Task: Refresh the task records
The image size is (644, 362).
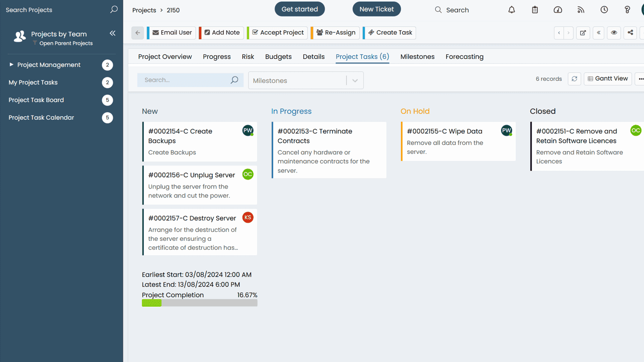Action: (x=575, y=79)
